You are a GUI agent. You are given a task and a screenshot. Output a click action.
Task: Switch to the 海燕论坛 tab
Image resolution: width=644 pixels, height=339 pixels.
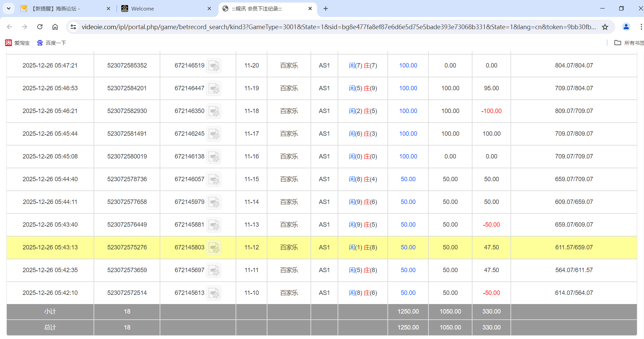click(61, 8)
